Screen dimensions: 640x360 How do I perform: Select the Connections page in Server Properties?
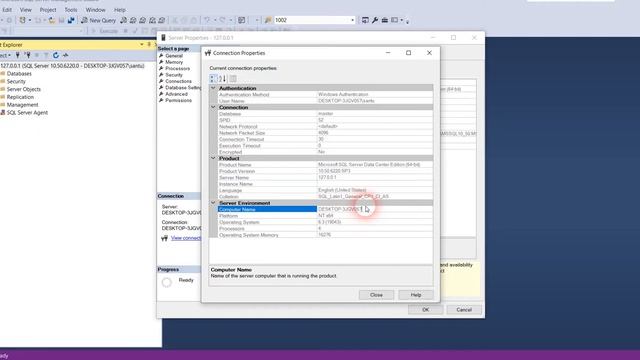click(178, 81)
